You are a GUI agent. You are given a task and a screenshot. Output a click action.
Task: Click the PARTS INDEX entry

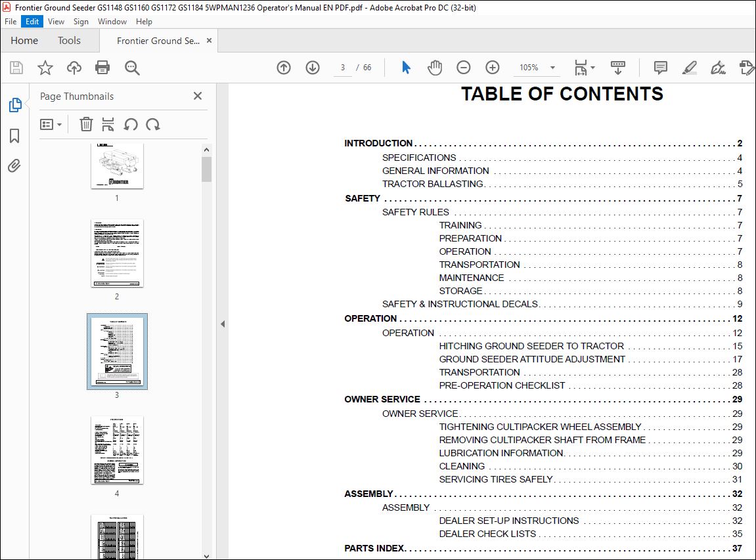click(x=543, y=548)
